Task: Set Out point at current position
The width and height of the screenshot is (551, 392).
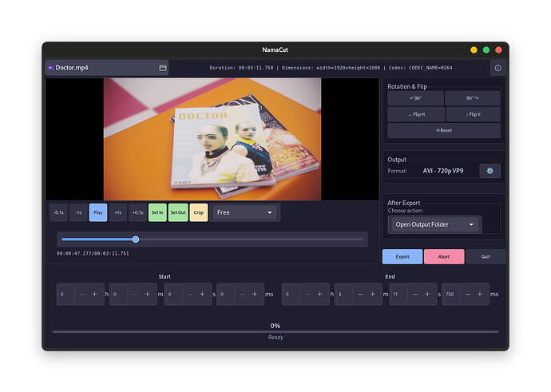Action: point(177,212)
